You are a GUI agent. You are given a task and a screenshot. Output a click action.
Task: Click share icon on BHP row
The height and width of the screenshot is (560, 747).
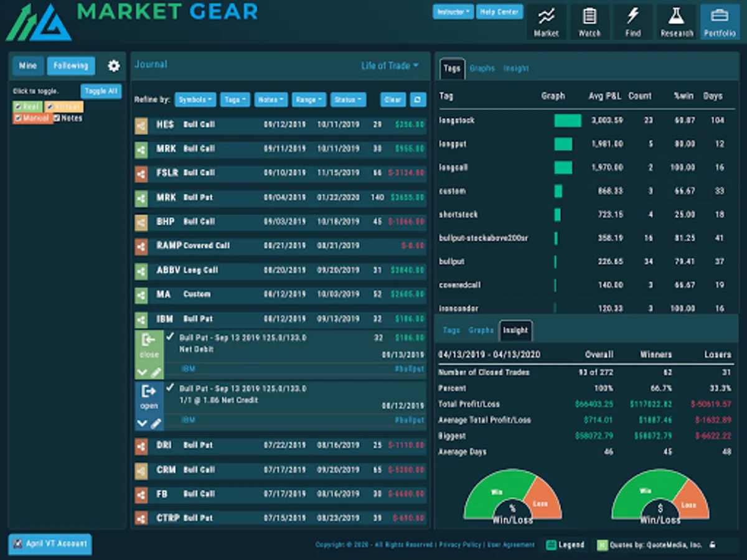[141, 222]
